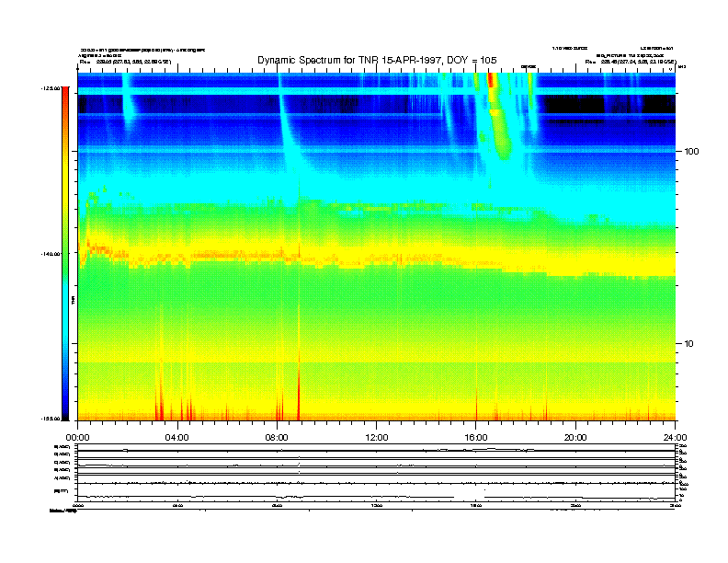Click the '24:00' time axis label

click(x=675, y=437)
